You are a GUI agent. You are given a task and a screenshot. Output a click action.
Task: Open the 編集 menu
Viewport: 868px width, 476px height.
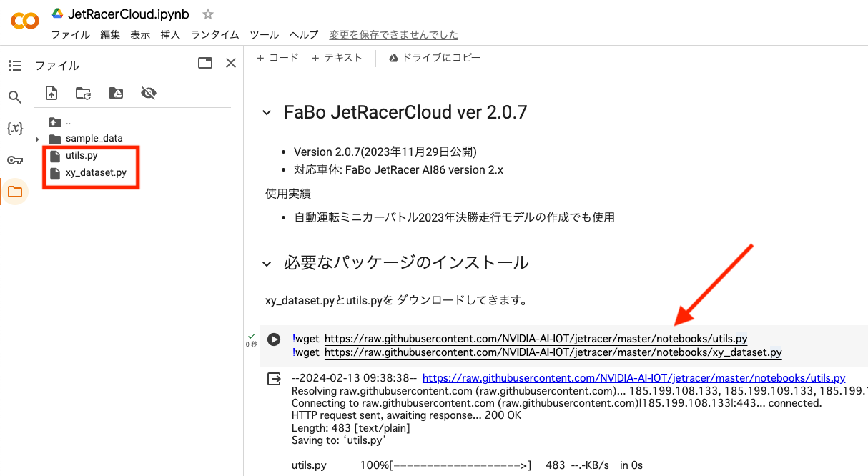point(110,34)
